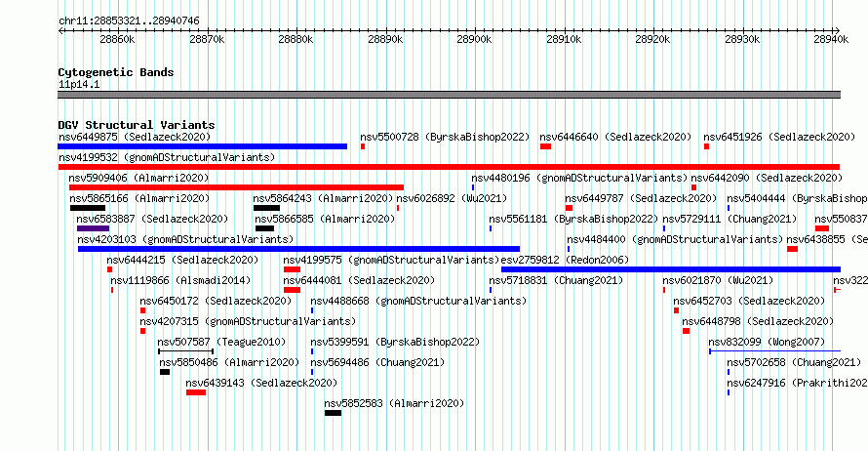Screen dimensions: 868x451
Task: Open the nsv6451926 (Sedlazeck2020) label
Action: pos(779,137)
